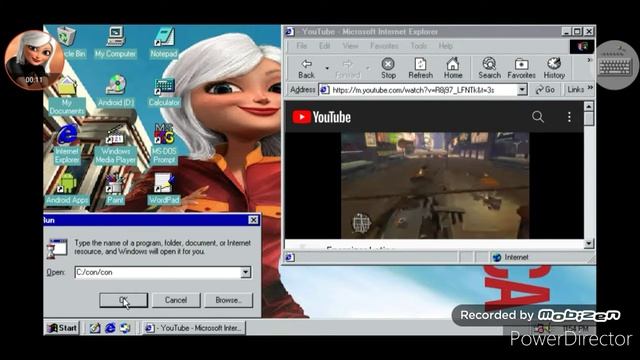Expand the hidden toolbar buttons chevron
This screenshot has width=640, height=360.
[589, 60]
